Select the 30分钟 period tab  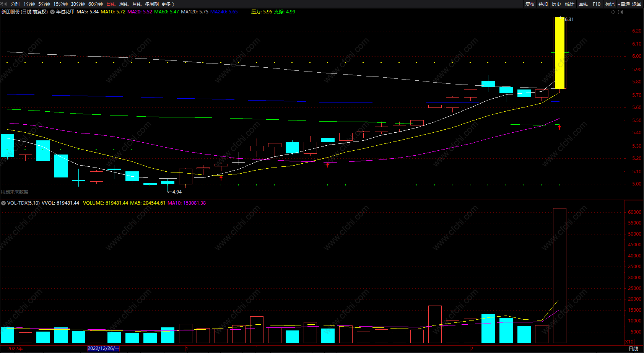(78, 4)
